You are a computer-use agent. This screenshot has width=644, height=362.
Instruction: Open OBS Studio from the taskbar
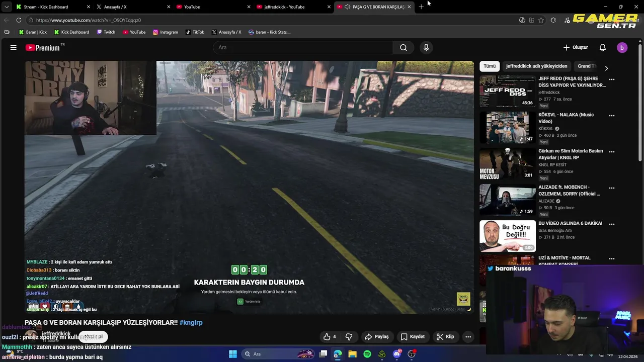coord(412,354)
